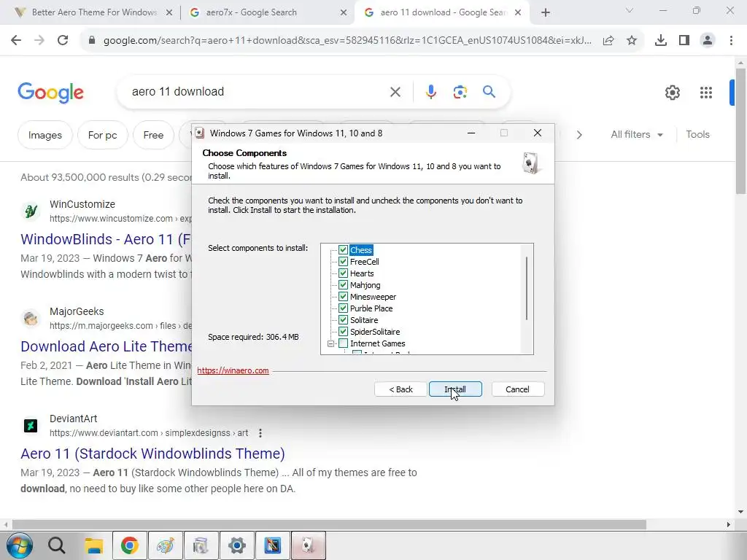Screen dimensions: 747x560
Task: Open the Windows Start button
Action: pyautogui.click(x=20, y=545)
